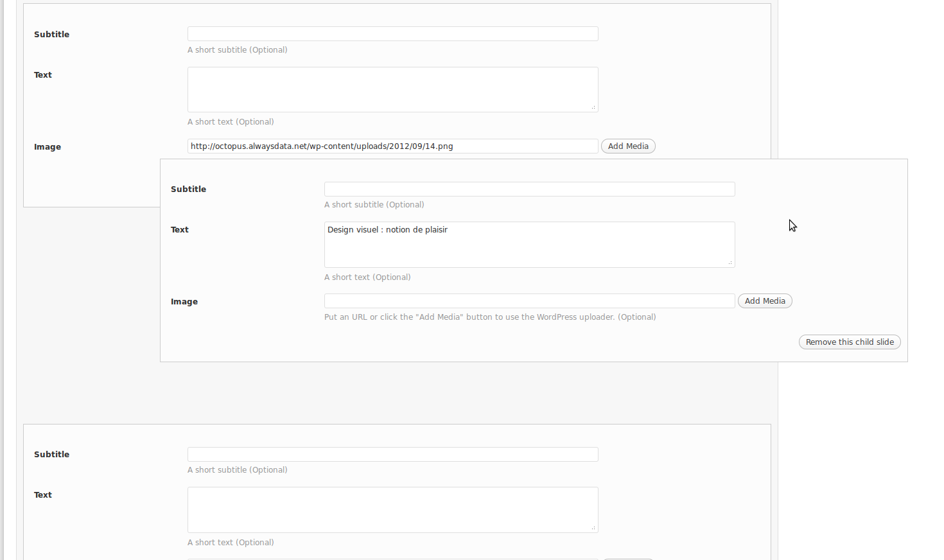Screen dimensions: 944x560
Task: Click the resize grip of the lowest slide's textarea
Action: [x=593, y=528]
